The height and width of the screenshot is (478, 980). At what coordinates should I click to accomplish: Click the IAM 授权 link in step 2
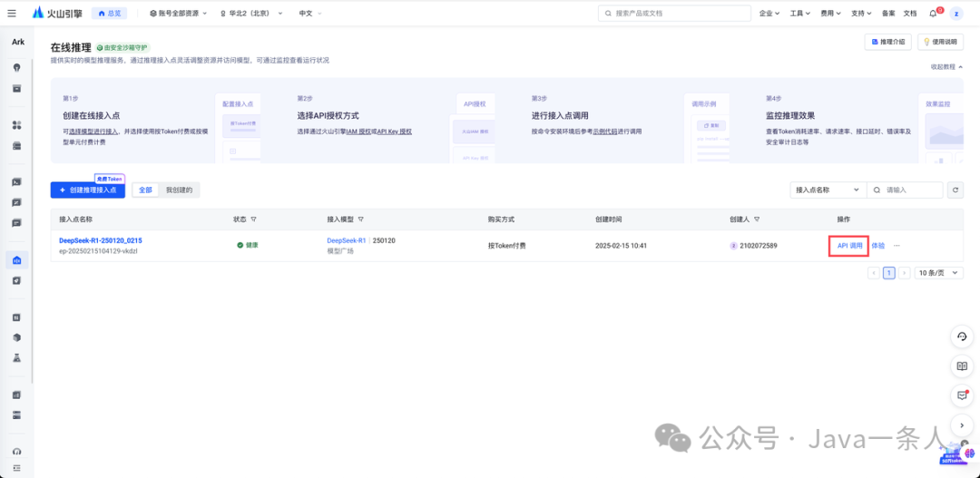[x=358, y=132]
